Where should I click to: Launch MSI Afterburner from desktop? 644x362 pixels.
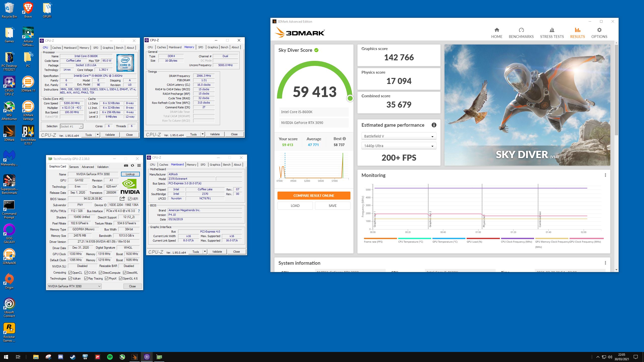tap(9, 111)
